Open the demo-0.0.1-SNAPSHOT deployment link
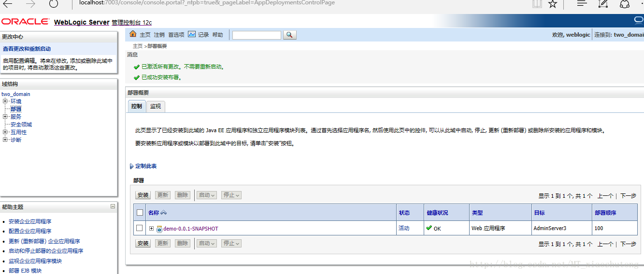Viewport: 644px width, 274px height. click(x=191, y=229)
